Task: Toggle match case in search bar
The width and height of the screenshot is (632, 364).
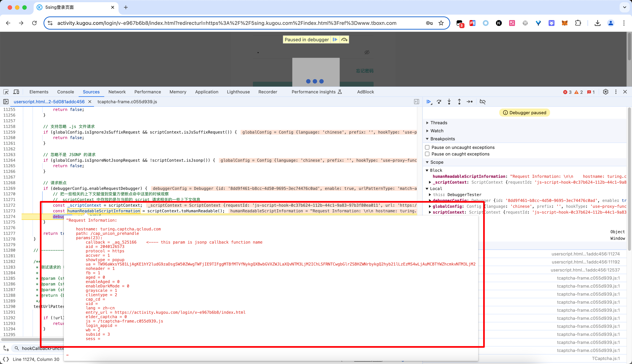Action: 6,348
